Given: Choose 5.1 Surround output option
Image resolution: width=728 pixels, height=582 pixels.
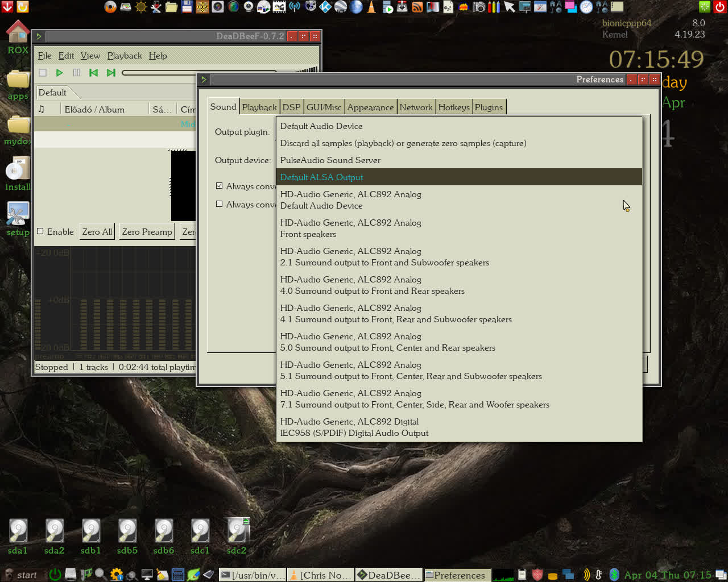Looking at the screenshot, I should 459,371.
